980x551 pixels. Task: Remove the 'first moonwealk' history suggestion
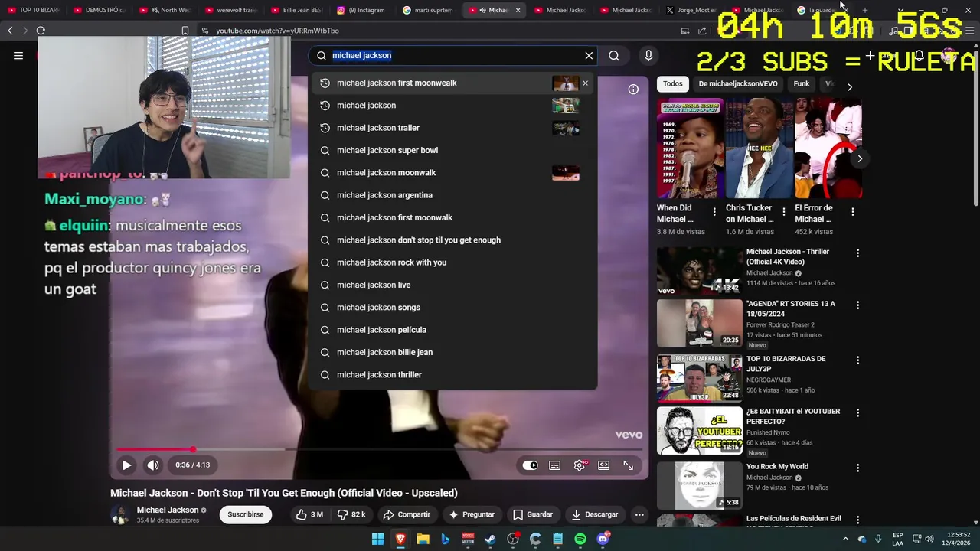(585, 83)
